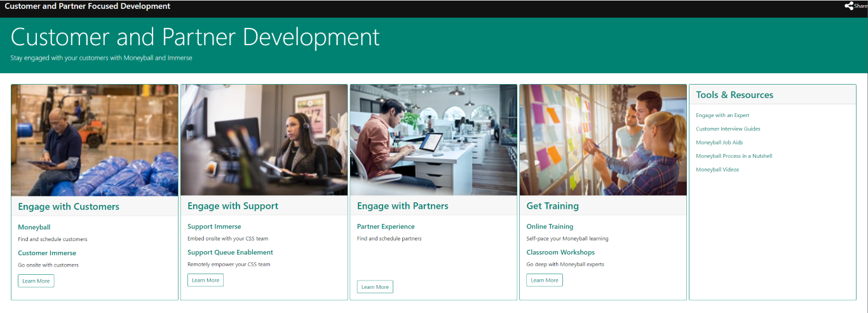Click the warehouse worker image thumbnail
This screenshot has width=868, height=313.
tap(95, 140)
